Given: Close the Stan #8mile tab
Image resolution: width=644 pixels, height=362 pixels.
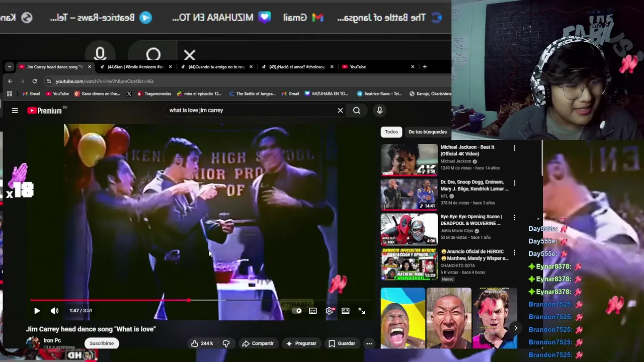Looking at the screenshot, I should [x=170, y=66].
